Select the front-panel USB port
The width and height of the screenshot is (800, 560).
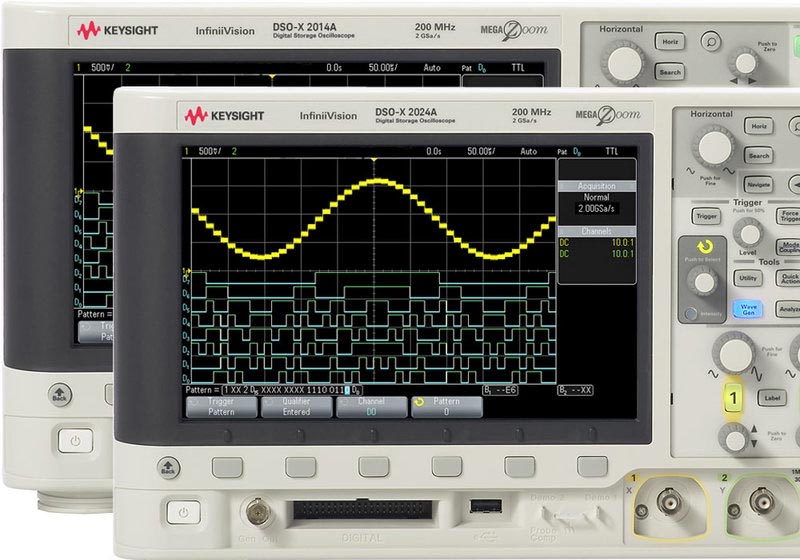tap(485, 505)
